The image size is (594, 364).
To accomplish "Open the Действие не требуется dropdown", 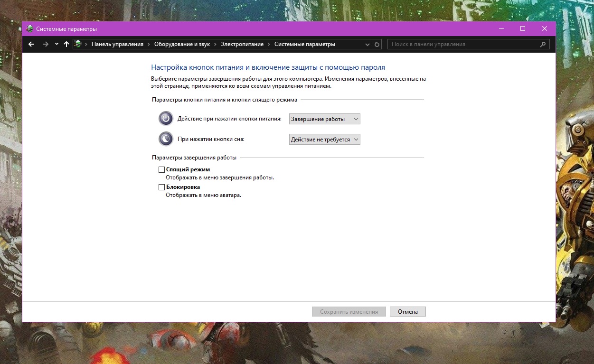I will [325, 140].
